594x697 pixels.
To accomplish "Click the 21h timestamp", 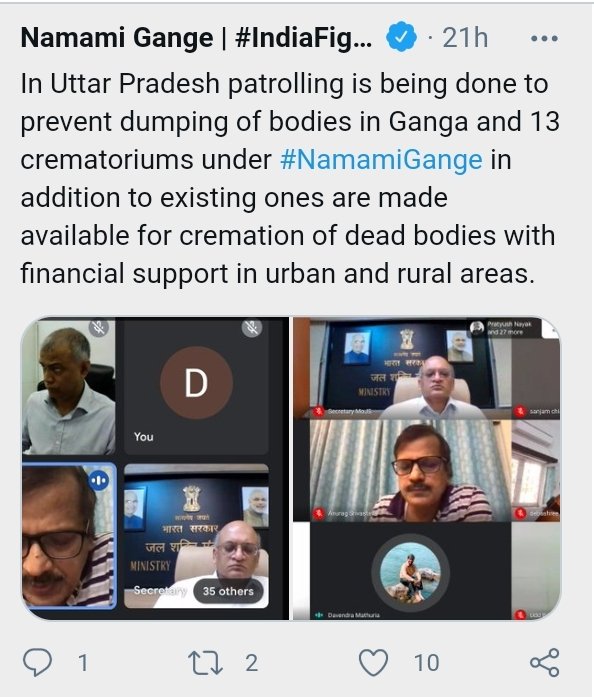I will coord(465,37).
